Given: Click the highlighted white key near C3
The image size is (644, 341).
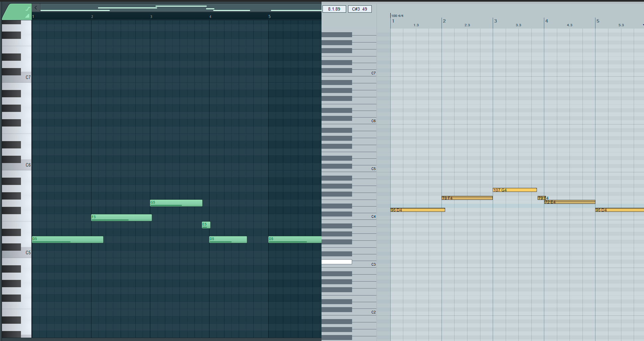Looking at the screenshot, I should click(336, 262).
